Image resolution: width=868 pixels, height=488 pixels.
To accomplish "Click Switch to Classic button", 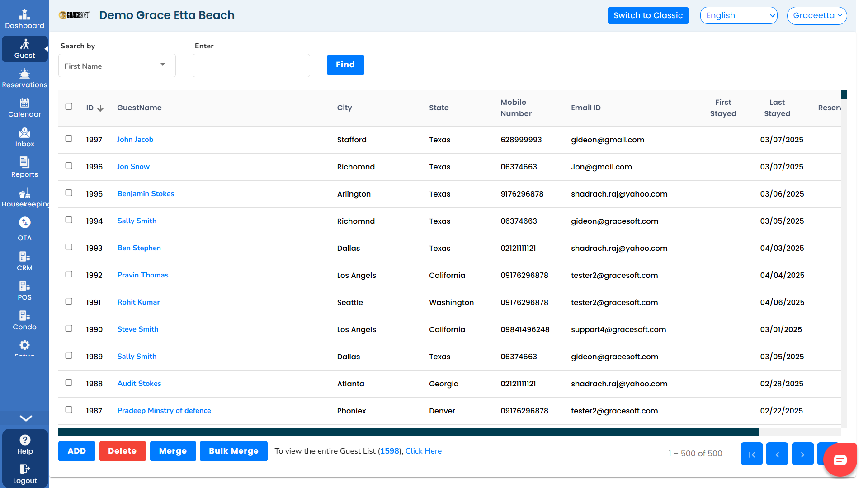I will coord(648,15).
